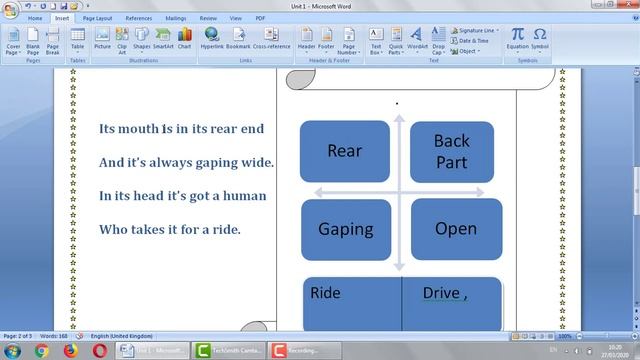Open the Footer dropdown
Screen dimensions: 640x360
click(326, 41)
